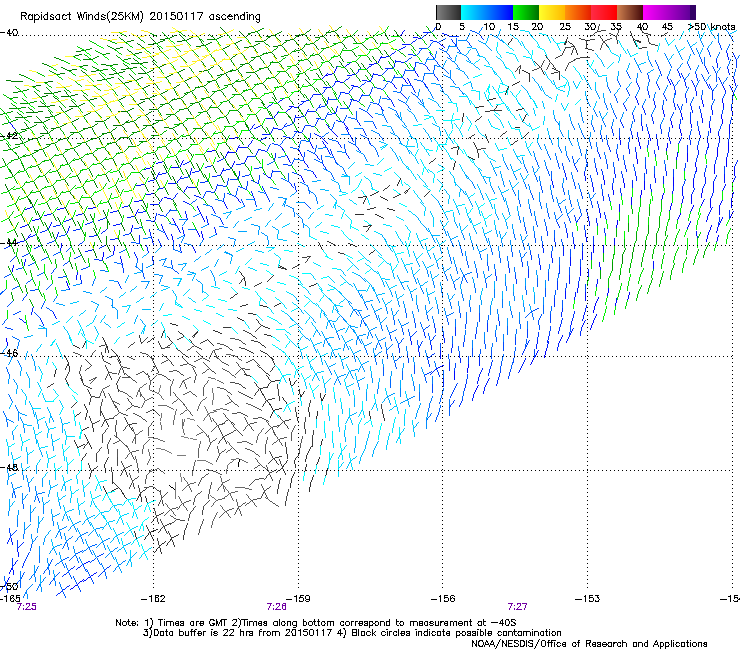Click the longitude label '-156'

pos(443,599)
